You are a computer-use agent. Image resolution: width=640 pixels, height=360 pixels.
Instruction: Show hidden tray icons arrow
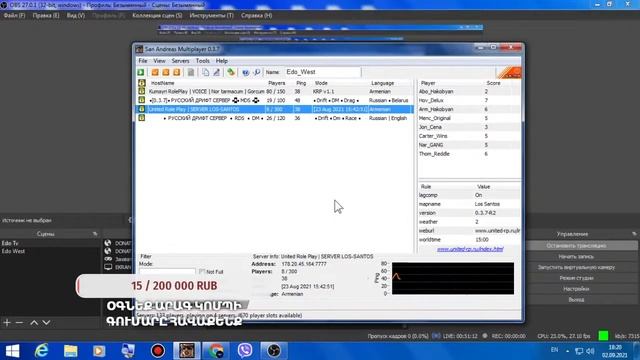pos(567,351)
